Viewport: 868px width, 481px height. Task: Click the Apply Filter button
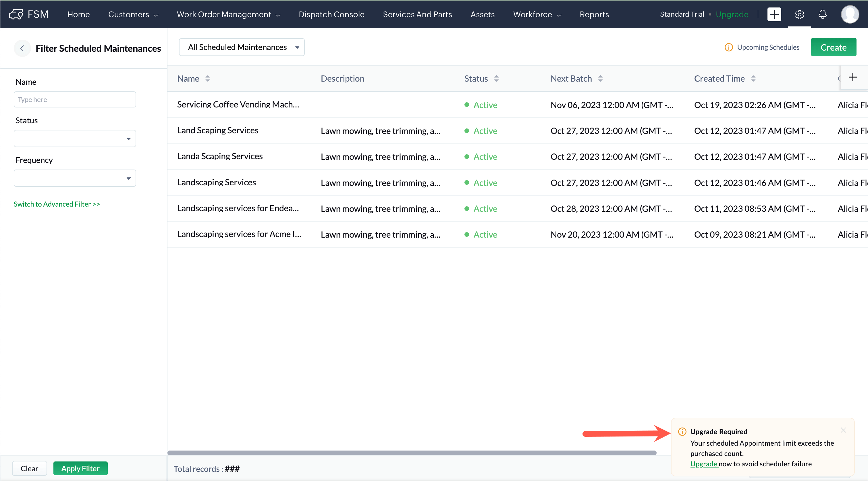click(x=80, y=468)
